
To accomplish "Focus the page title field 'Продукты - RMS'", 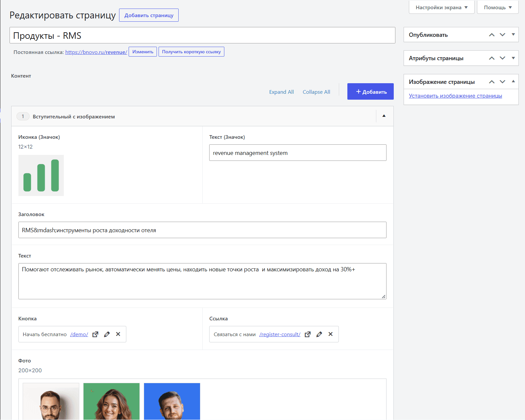I will [x=202, y=35].
